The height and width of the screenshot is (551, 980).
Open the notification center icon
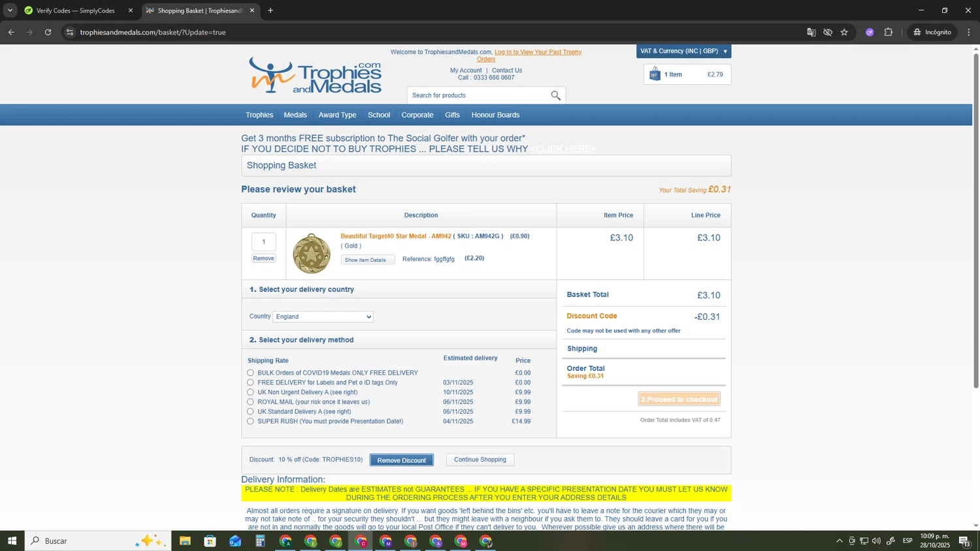click(x=964, y=541)
